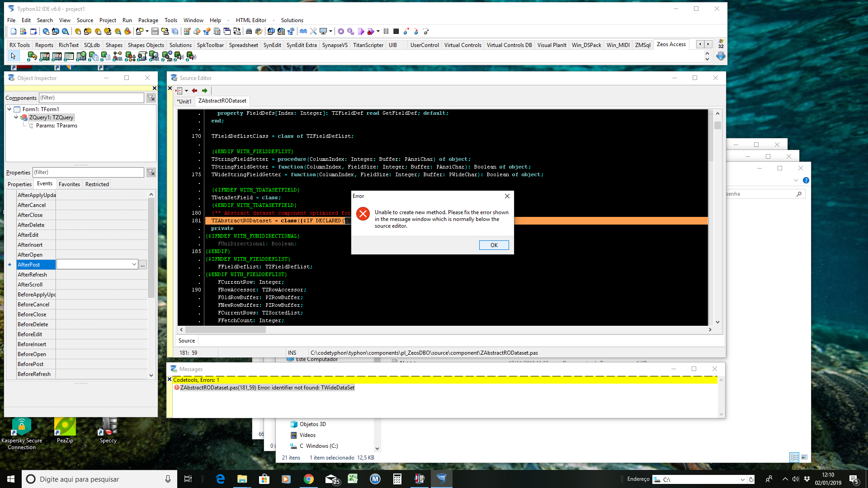Image resolution: width=868 pixels, height=488 pixels.
Task: Click green forward arrow in Source Editor
Action: [x=205, y=91]
